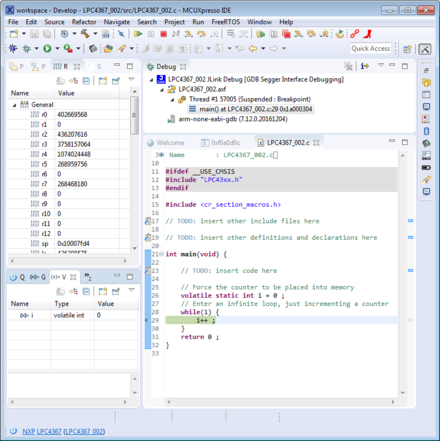
Task: Click Instruction Stepping Mode icon in Debug view
Action: (x=365, y=66)
